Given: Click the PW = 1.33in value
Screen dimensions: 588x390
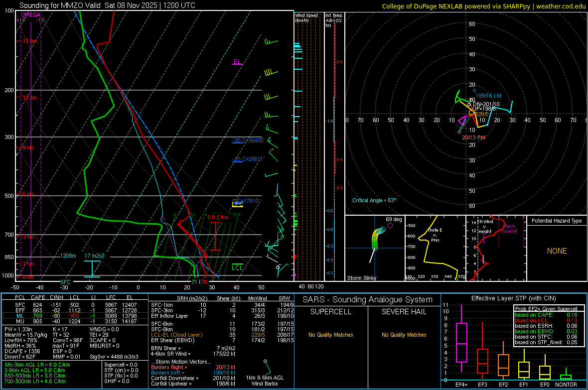Looking at the screenshot, I should 18,329.
